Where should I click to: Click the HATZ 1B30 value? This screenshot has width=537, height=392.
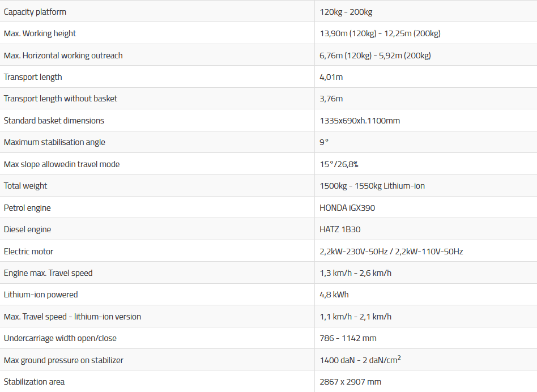(x=340, y=229)
